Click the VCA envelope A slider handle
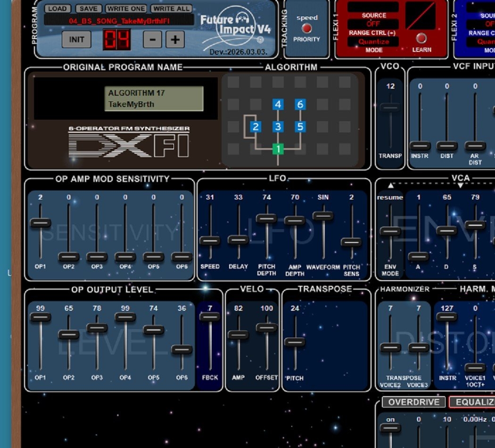This screenshot has width=495, height=448. click(x=419, y=257)
